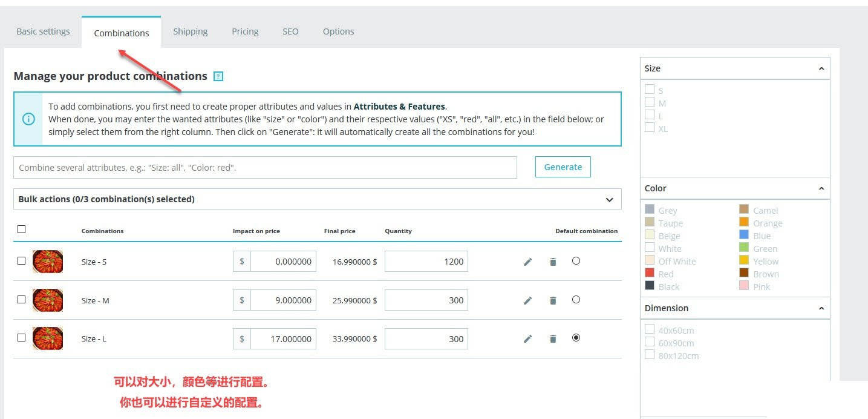Delete the Size - L combination
This screenshot has height=419, width=868.
(553, 338)
